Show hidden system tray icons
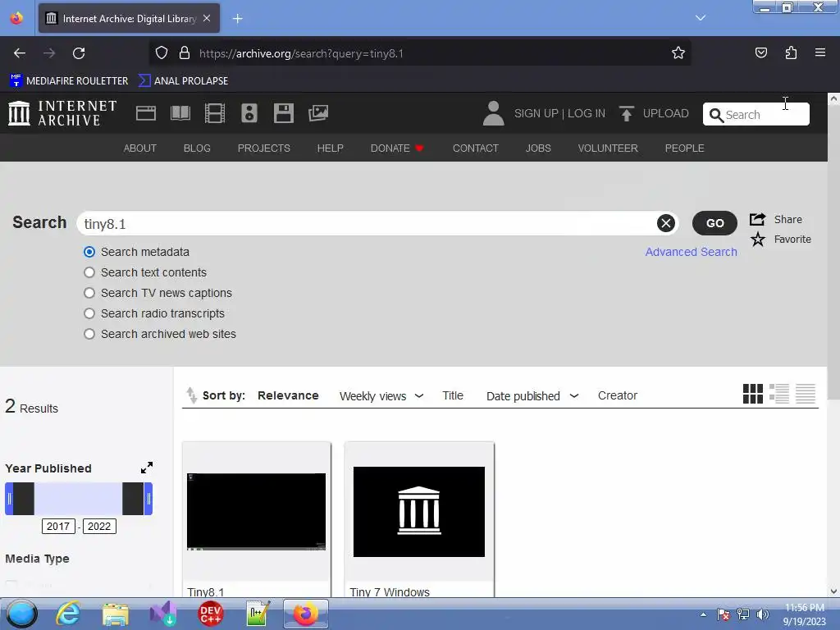This screenshot has height=630, width=840. click(703, 614)
